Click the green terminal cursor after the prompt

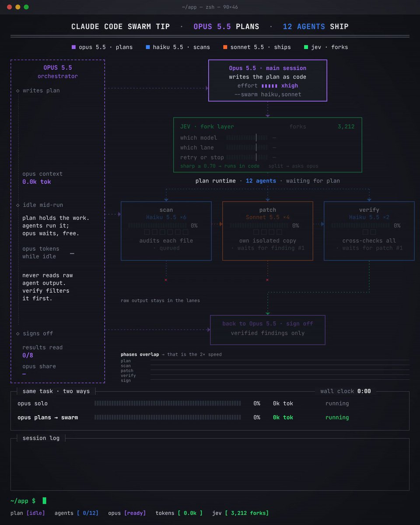pos(44,500)
